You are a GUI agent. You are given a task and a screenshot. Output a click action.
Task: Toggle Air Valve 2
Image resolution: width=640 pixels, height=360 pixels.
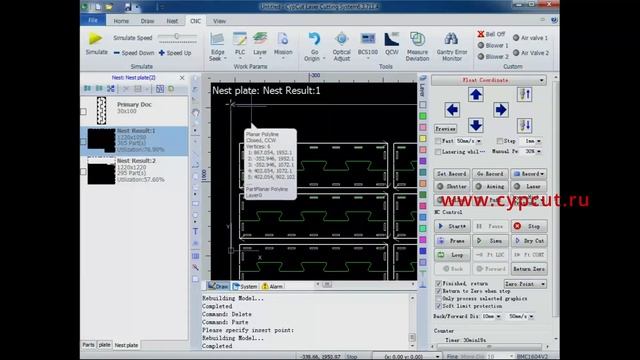tap(531, 53)
